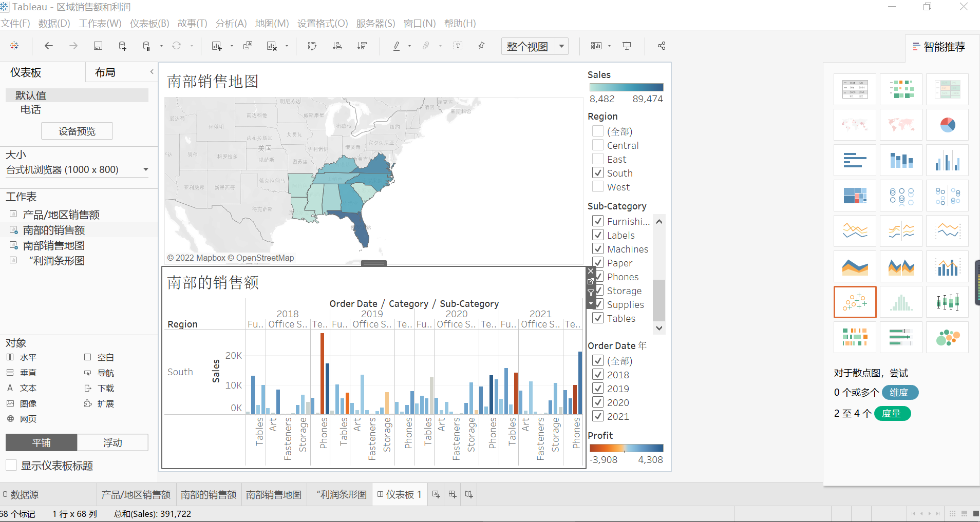The width and height of the screenshot is (980, 522).
Task: Check the show dashboard title option
Action: tap(11, 466)
